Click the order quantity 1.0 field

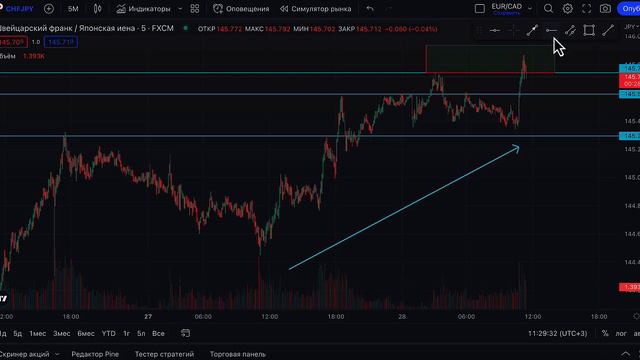[x=36, y=42]
